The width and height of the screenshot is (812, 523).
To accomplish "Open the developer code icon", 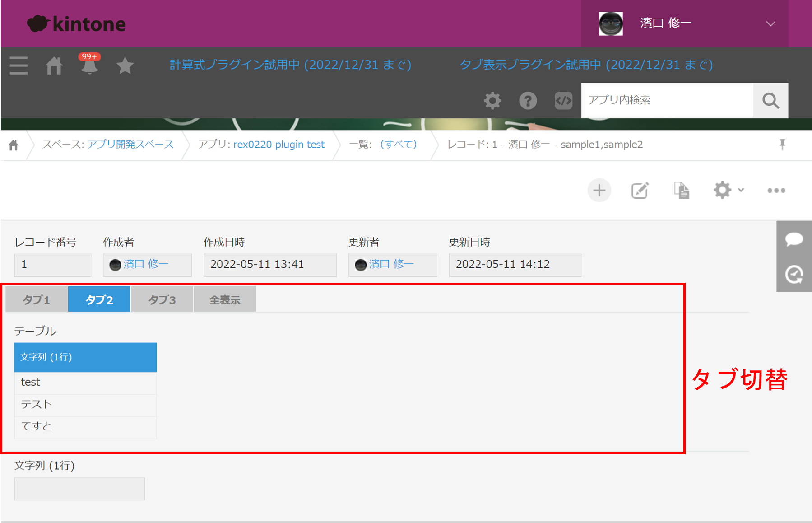I will pos(563,100).
